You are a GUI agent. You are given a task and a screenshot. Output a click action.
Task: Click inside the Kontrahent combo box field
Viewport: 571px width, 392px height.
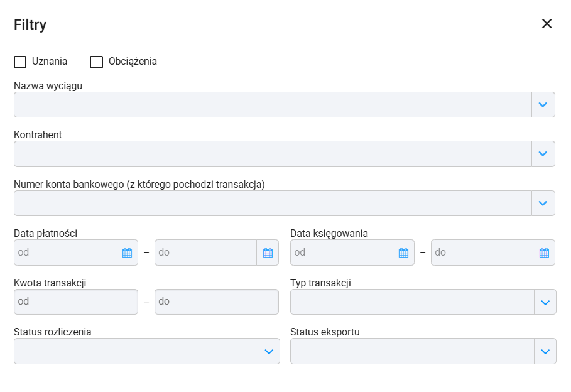[x=273, y=154]
